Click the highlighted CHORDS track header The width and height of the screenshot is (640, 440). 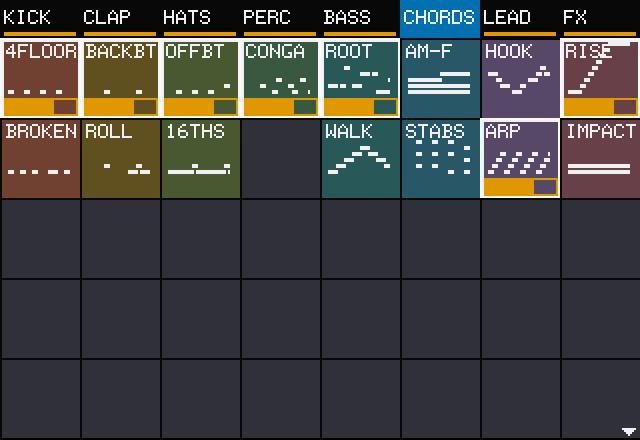click(x=440, y=19)
